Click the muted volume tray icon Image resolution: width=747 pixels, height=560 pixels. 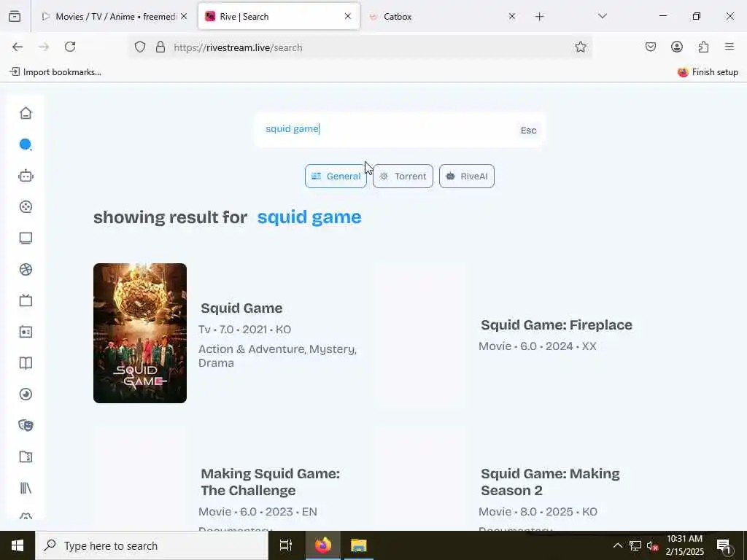pos(652,545)
